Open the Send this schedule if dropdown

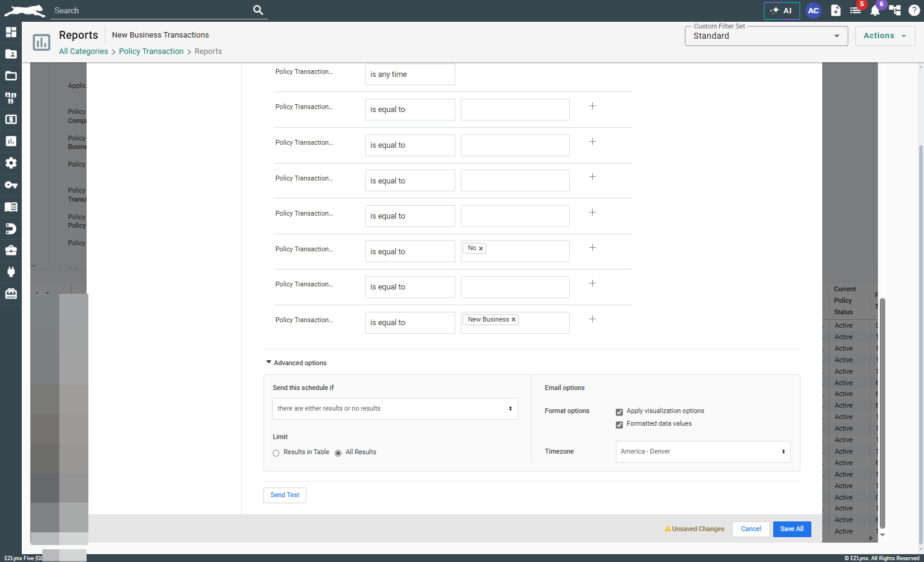click(x=395, y=409)
